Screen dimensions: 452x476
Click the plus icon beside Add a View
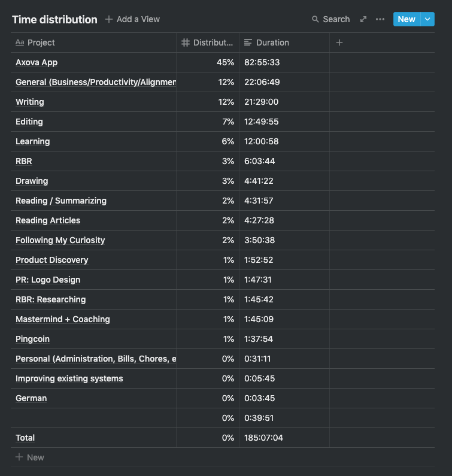pyautogui.click(x=109, y=19)
